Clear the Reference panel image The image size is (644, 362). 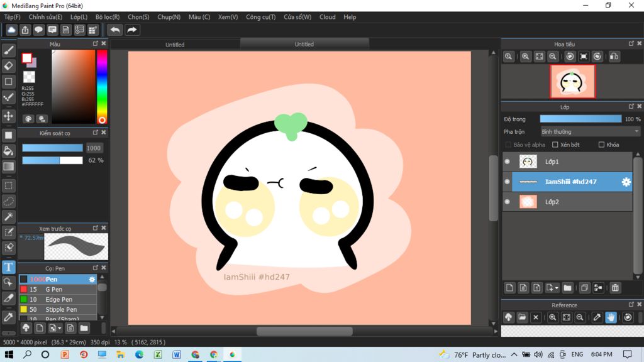click(536, 317)
